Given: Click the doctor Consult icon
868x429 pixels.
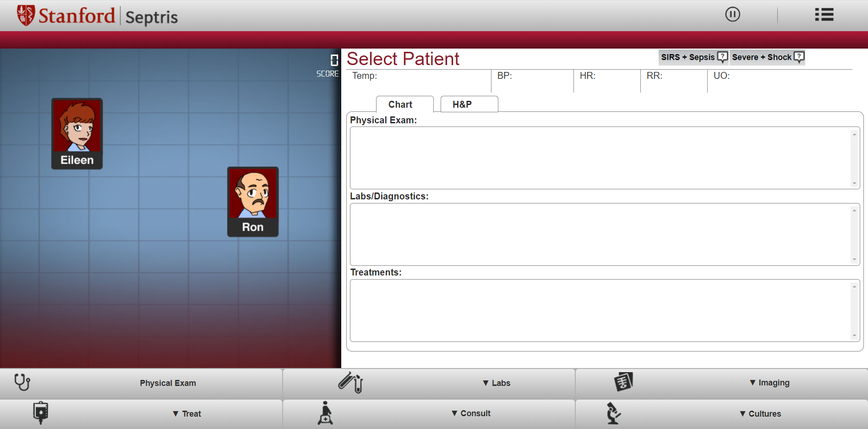Looking at the screenshot, I should pyautogui.click(x=325, y=412).
